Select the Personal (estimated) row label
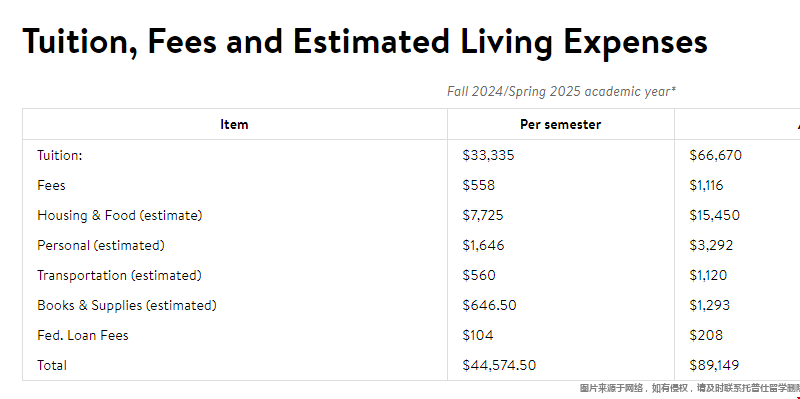Screen dimensions: 800x399 [x=101, y=245]
